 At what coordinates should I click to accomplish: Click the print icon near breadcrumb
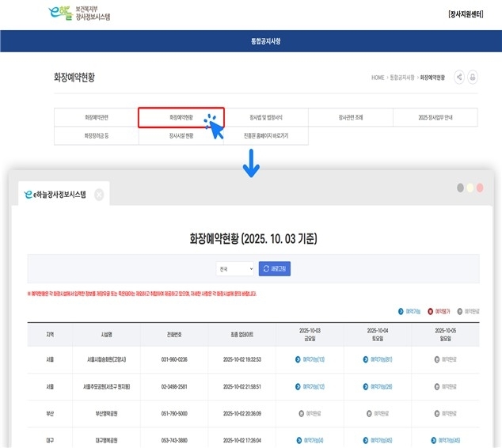[x=473, y=78]
